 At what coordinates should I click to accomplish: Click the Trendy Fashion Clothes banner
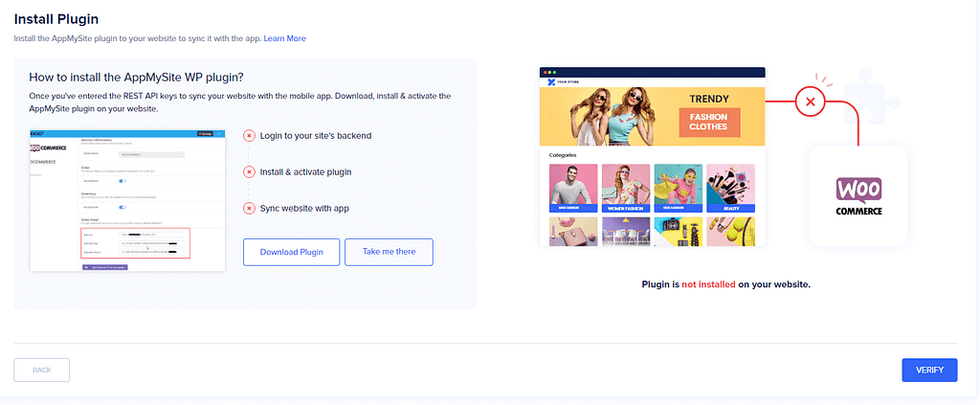tap(653, 114)
